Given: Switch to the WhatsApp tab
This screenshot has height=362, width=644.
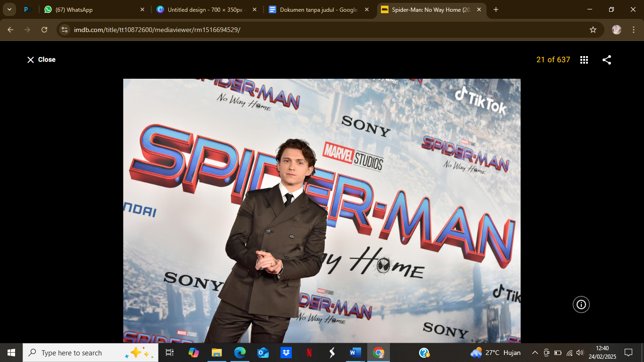Looking at the screenshot, I should pyautogui.click(x=94, y=9).
